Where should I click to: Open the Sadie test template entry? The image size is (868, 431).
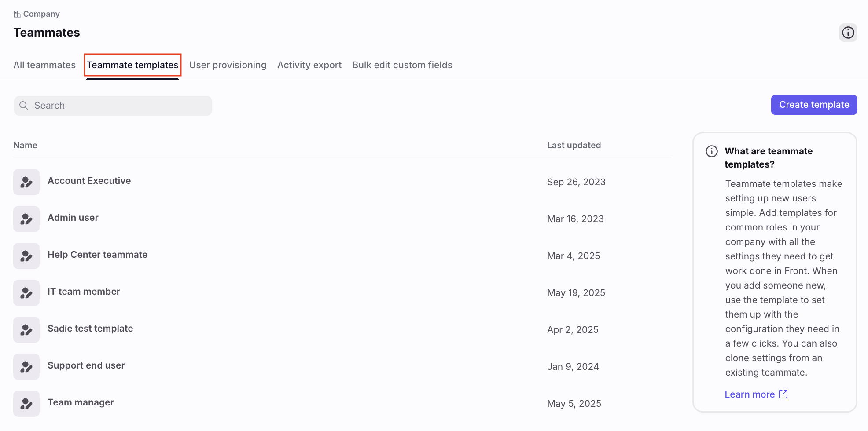point(342,330)
